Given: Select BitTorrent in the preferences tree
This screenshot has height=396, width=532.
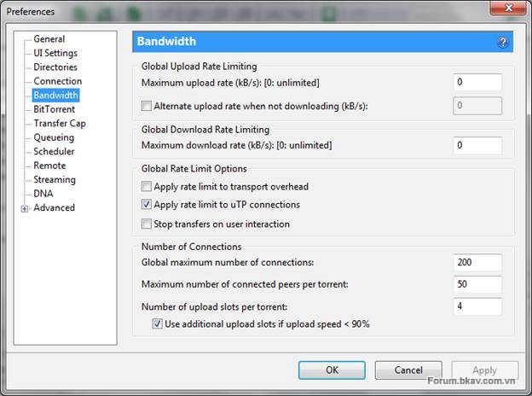Looking at the screenshot, I should (x=54, y=109).
